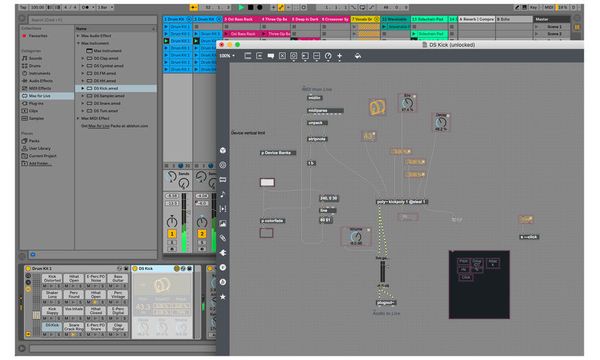The image size is (600, 360).
Task: Select the Kick Distorted drum pad
Action: (x=52, y=278)
